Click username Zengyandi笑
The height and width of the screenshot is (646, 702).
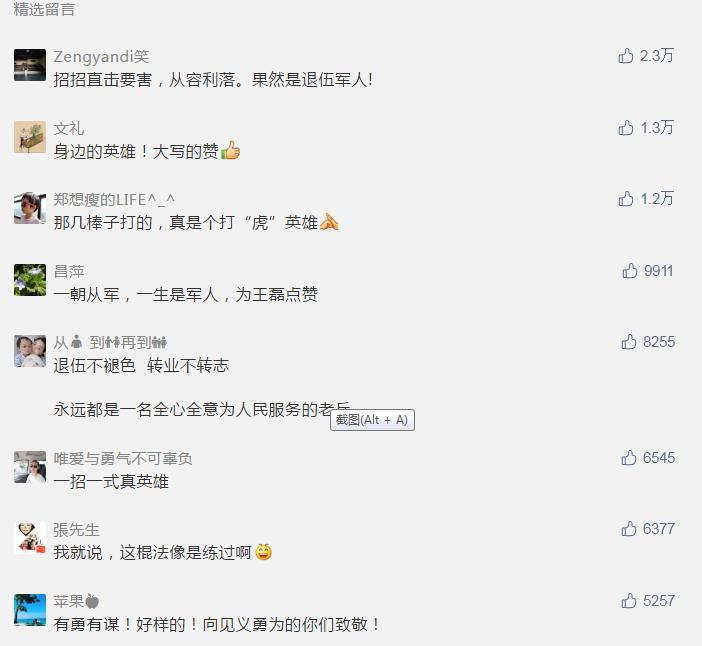pyautogui.click(x=101, y=56)
